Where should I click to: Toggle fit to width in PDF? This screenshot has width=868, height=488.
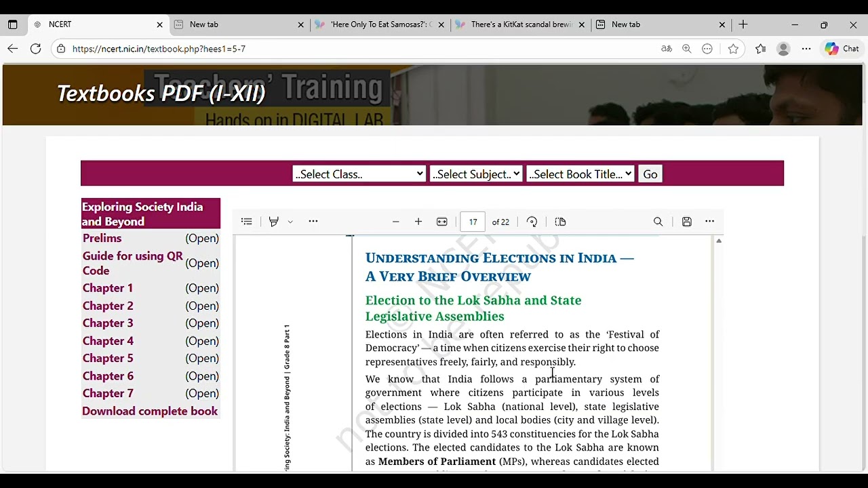pos(442,222)
